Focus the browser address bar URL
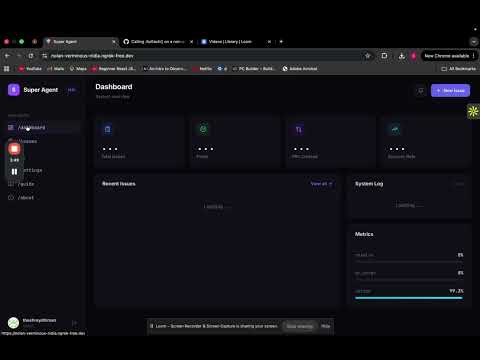Screen dimensions: 480x360 pyautogui.click(x=92, y=56)
